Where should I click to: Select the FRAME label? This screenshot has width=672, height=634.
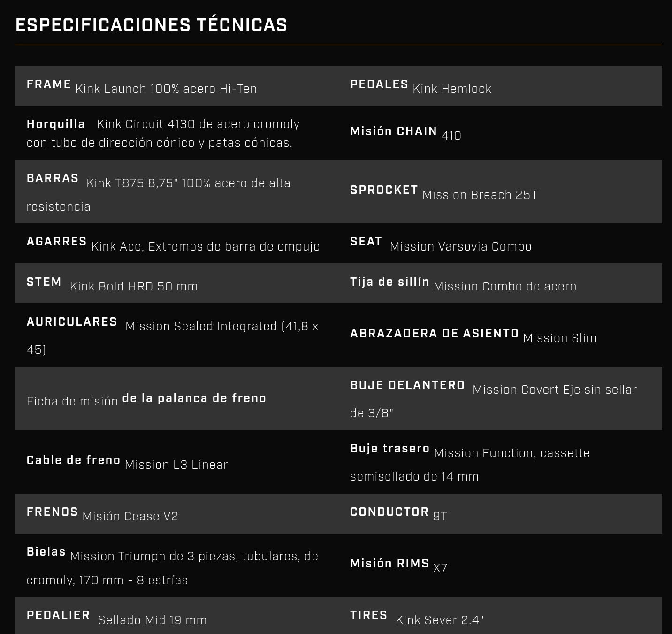(49, 84)
